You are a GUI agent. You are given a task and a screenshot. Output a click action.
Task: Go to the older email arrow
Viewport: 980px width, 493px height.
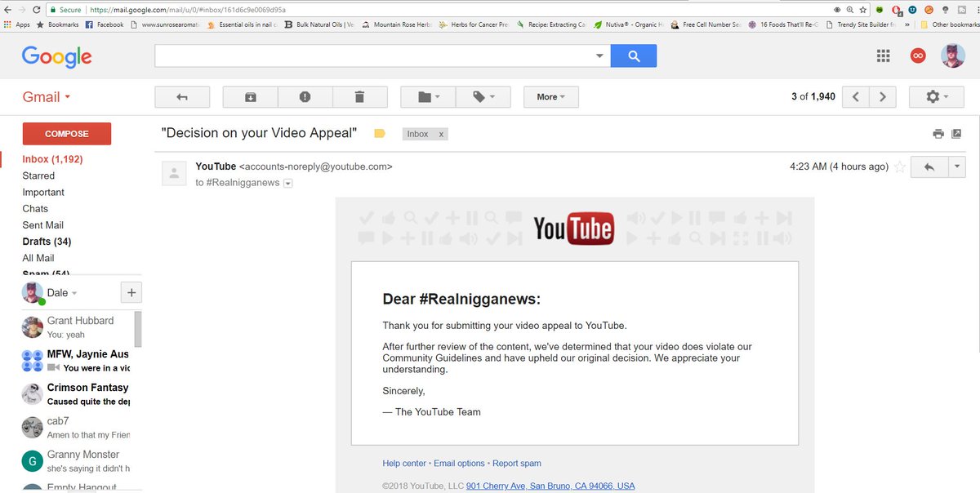(x=883, y=97)
